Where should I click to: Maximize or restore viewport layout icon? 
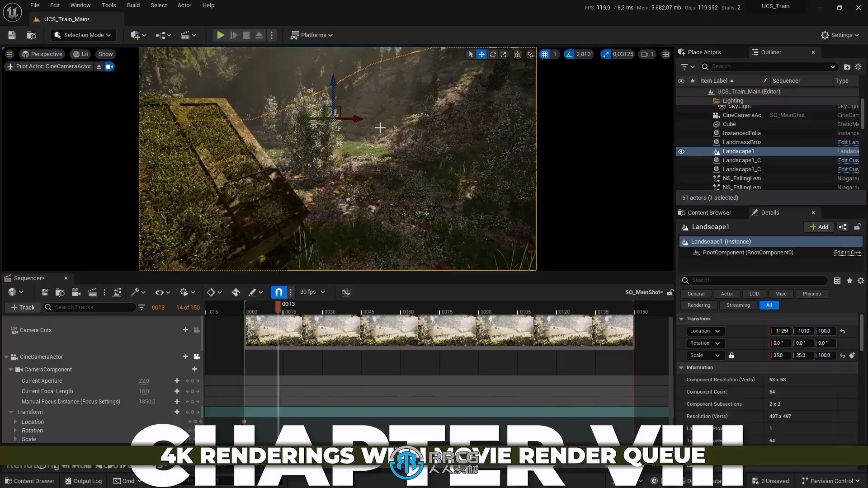point(665,54)
